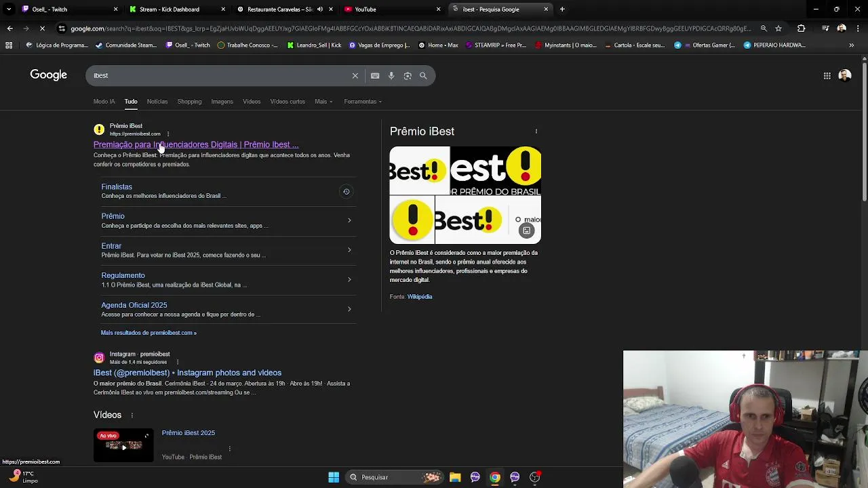
Task: Clear the Google search box text
Action: point(355,75)
